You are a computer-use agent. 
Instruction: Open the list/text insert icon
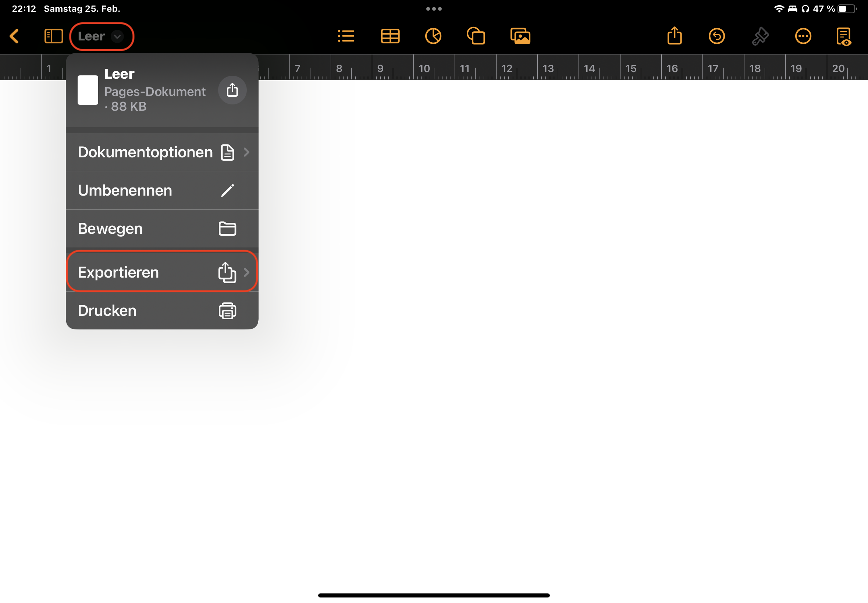tap(346, 36)
